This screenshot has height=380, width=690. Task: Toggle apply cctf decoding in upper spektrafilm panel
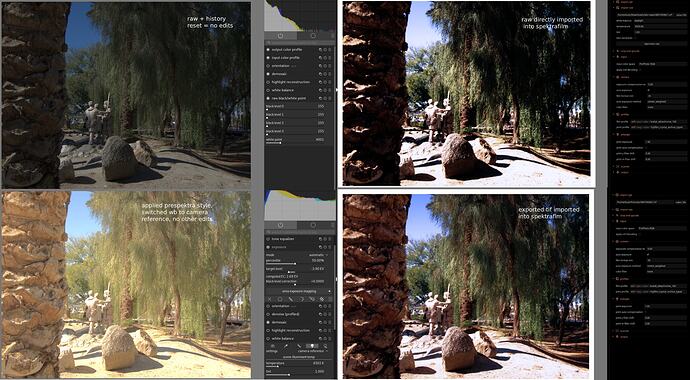(640, 70)
